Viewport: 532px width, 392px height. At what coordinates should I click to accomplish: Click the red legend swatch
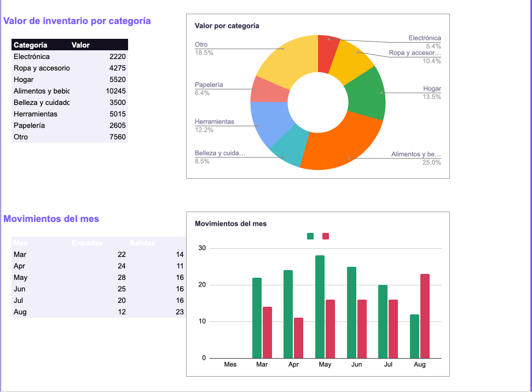coord(325,236)
